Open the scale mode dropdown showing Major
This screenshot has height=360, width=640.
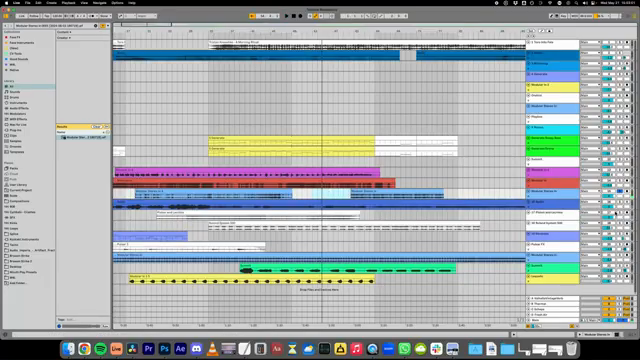coord(147,16)
